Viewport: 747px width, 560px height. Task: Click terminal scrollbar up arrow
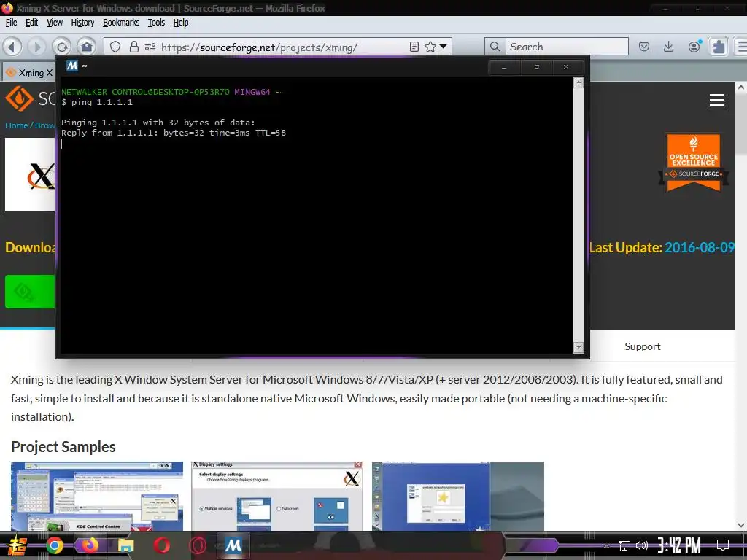coord(578,82)
